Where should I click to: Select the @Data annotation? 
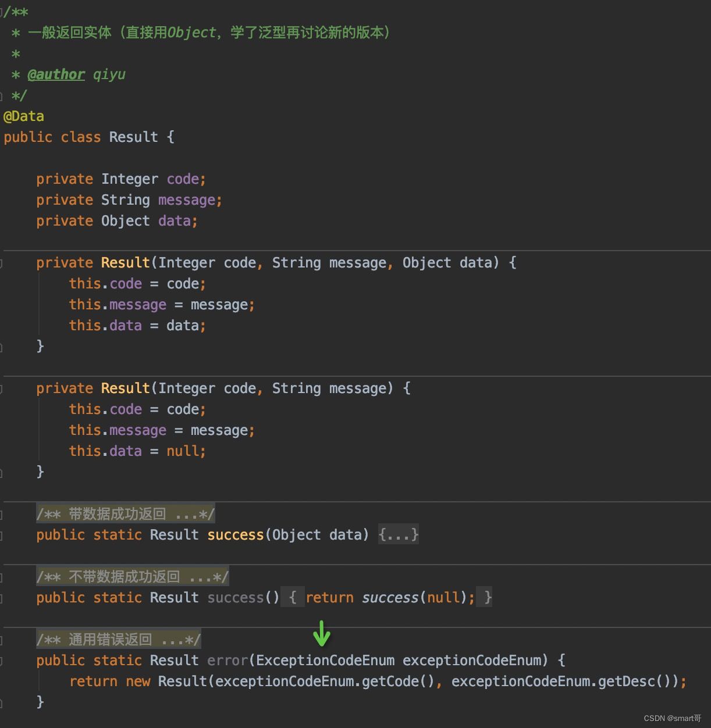coord(24,116)
